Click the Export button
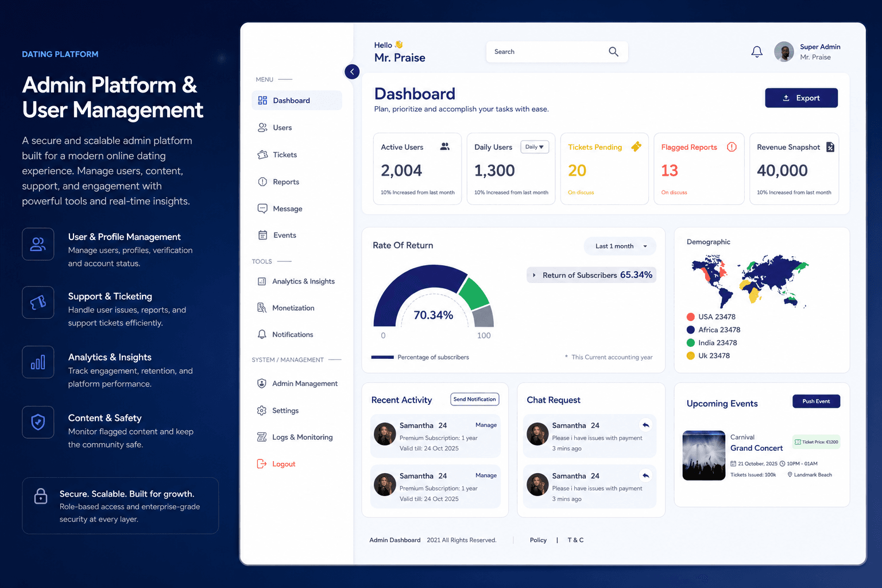Image resolution: width=882 pixels, height=588 pixels. tap(801, 98)
